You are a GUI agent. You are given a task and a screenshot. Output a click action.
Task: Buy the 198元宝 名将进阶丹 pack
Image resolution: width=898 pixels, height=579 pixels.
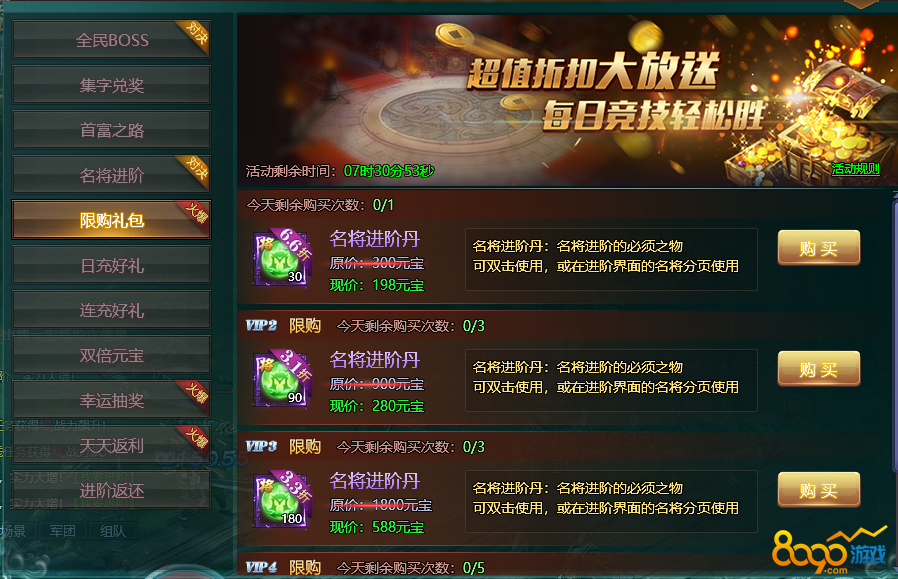818,248
